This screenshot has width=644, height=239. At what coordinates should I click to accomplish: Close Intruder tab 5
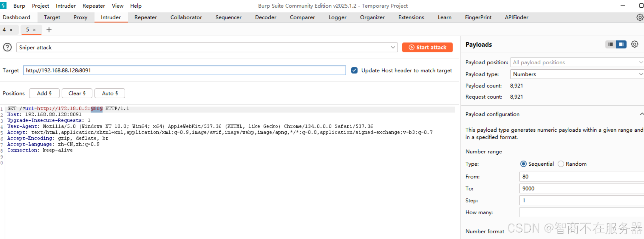(x=34, y=30)
